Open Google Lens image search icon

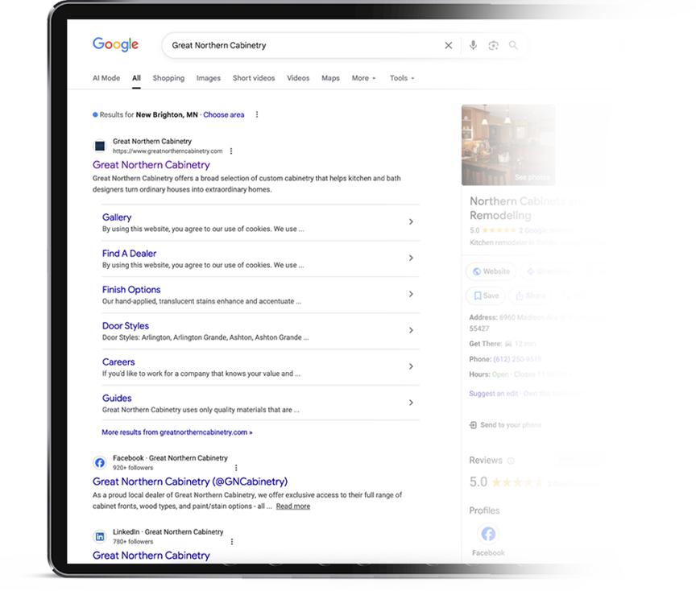(493, 45)
